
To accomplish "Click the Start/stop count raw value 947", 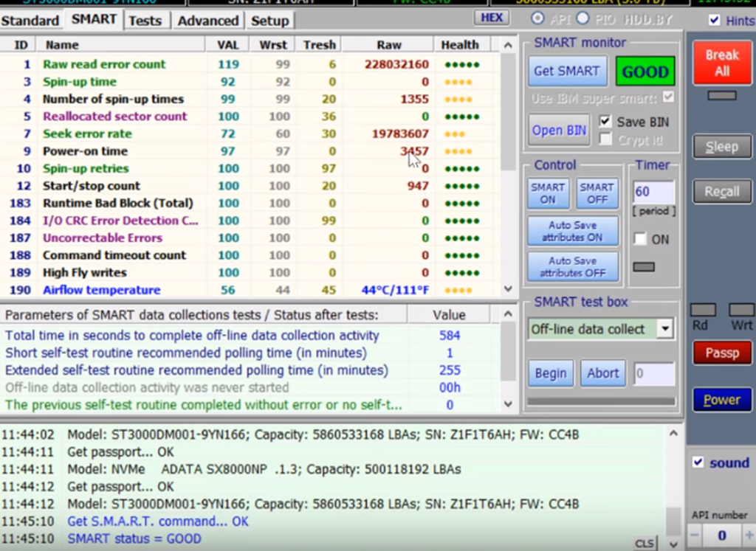I will (x=418, y=186).
